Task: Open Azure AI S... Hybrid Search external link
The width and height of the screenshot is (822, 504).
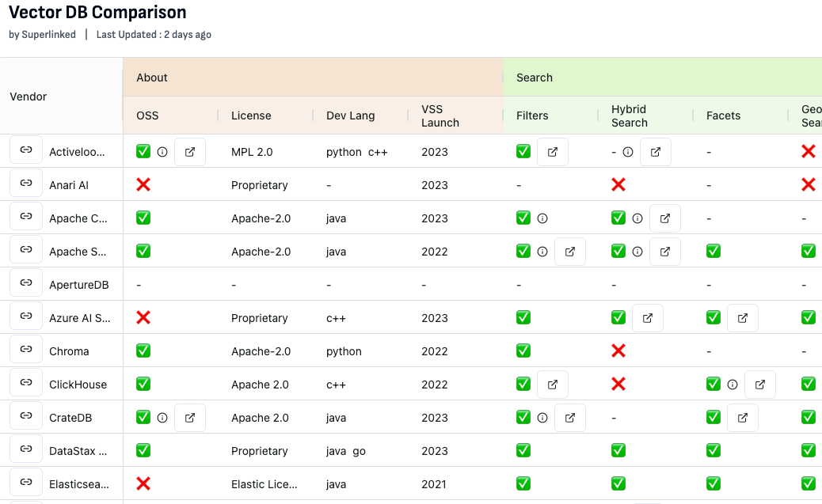Action: [x=648, y=318]
